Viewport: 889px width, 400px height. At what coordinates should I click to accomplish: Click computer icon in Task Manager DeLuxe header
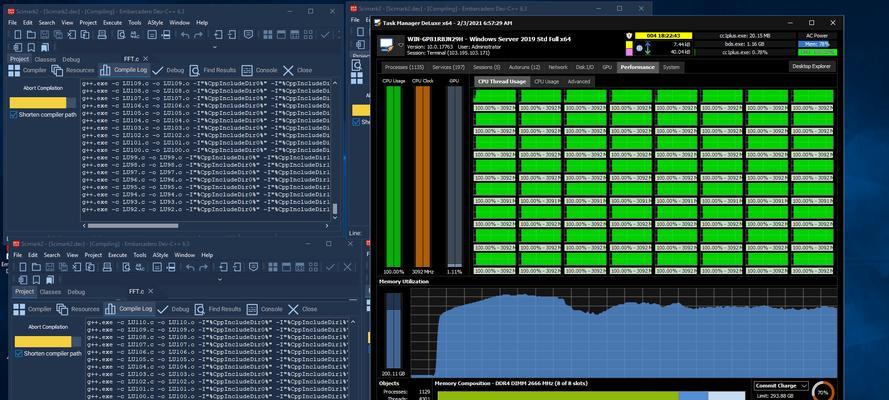pyautogui.click(x=387, y=44)
